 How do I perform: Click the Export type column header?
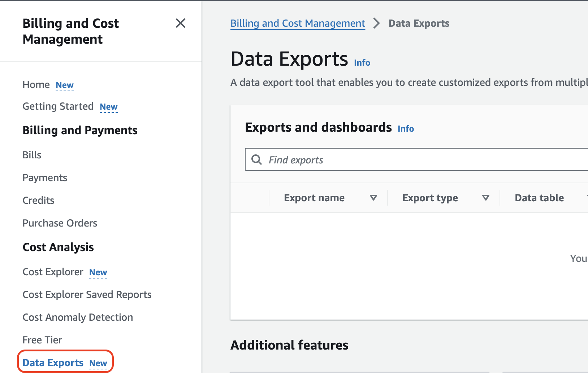click(x=430, y=198)
